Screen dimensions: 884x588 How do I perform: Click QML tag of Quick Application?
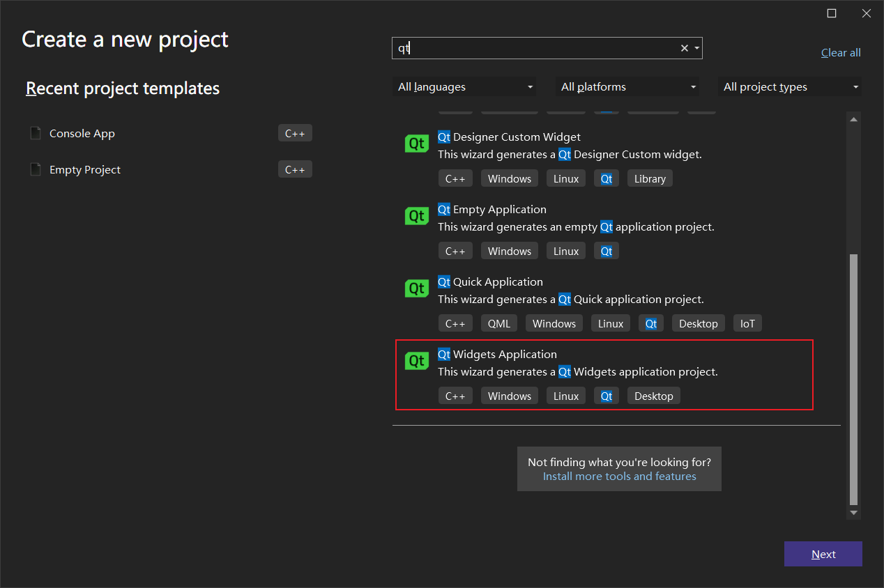coord(498,323)
